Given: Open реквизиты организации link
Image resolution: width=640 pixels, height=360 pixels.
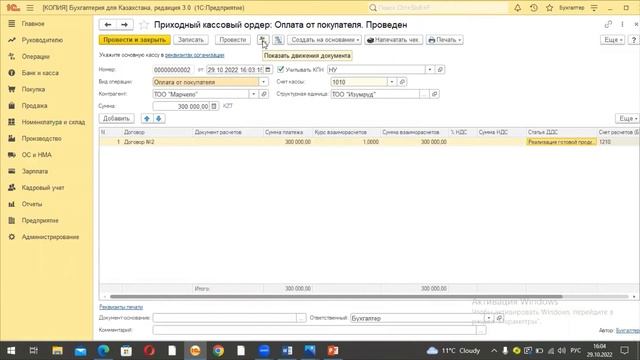Looking at the screenshot, I should (195, 55).
